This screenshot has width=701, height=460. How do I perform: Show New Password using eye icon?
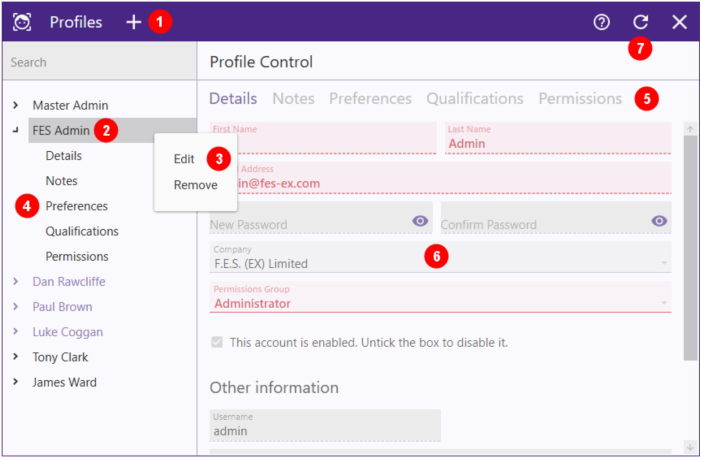[420, 221]
